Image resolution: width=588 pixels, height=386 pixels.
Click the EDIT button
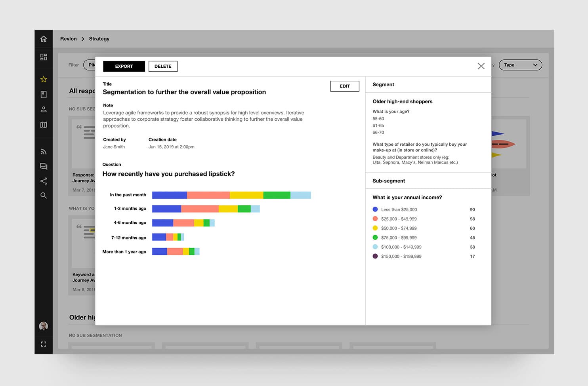click(x=345, y=86)
